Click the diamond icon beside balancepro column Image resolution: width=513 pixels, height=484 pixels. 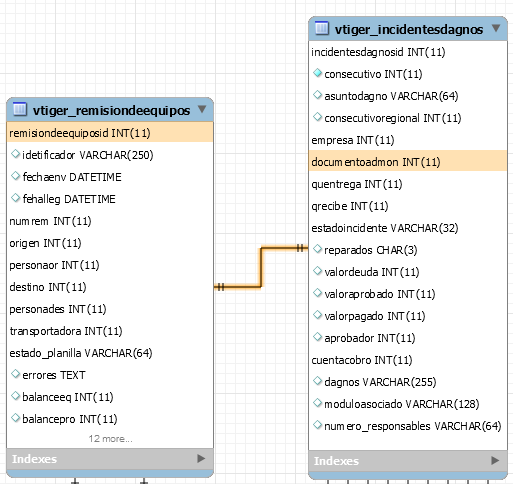[15, 418]
